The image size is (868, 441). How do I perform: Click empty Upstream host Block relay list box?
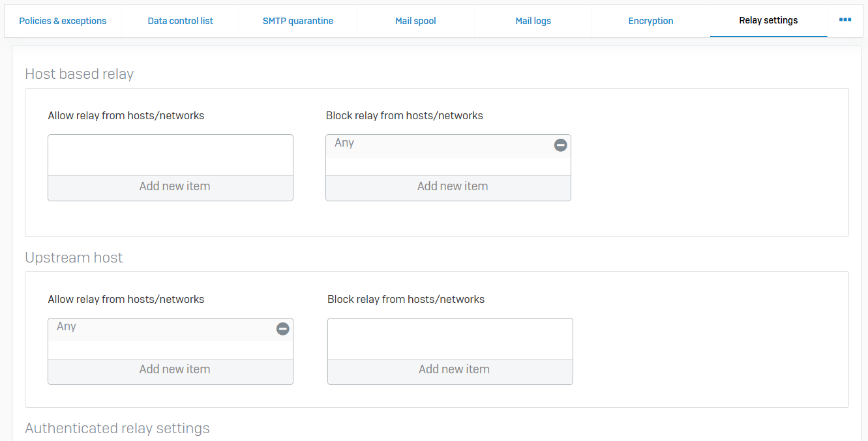click(x=450, y=339)
